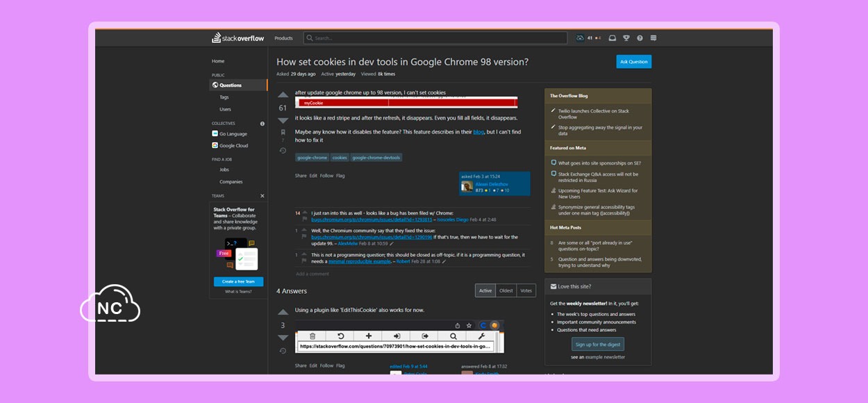The height and width of the screenshot is (403, 868).
Task: Open Jobs in the sidebar
Action: 224,170
